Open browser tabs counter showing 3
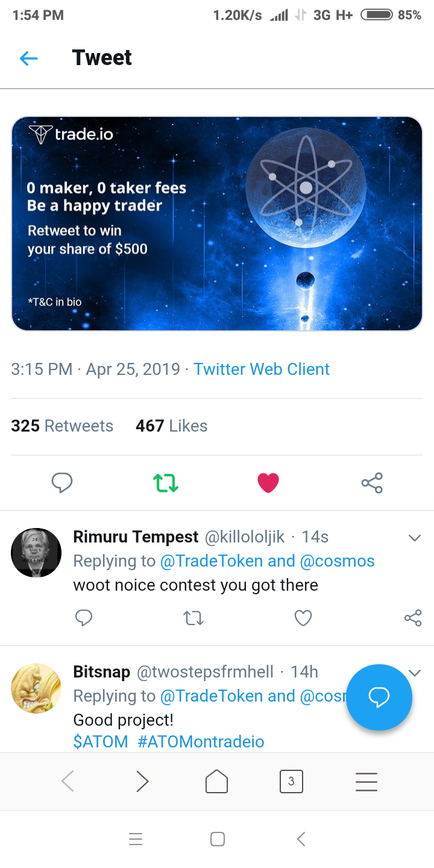Image resolution: width=434 pixels, height=868 pixels. point(291,781)
